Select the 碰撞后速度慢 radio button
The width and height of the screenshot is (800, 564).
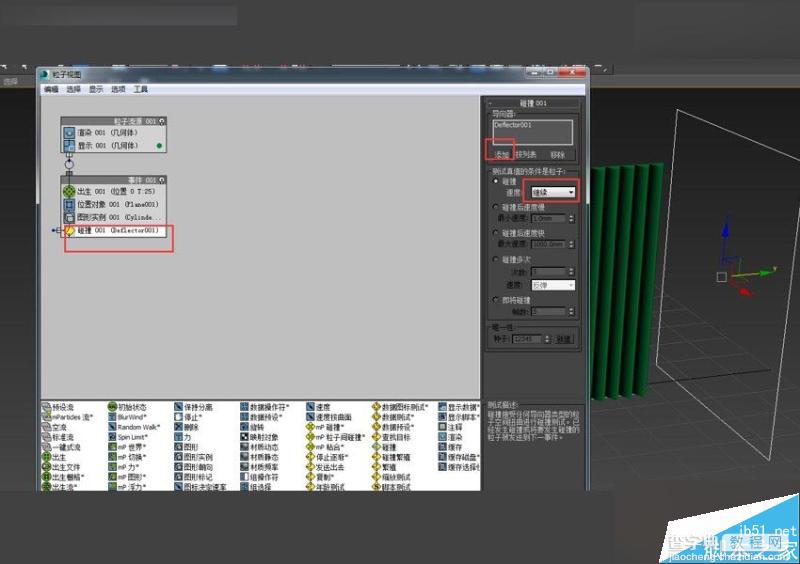tap(496, 207)
